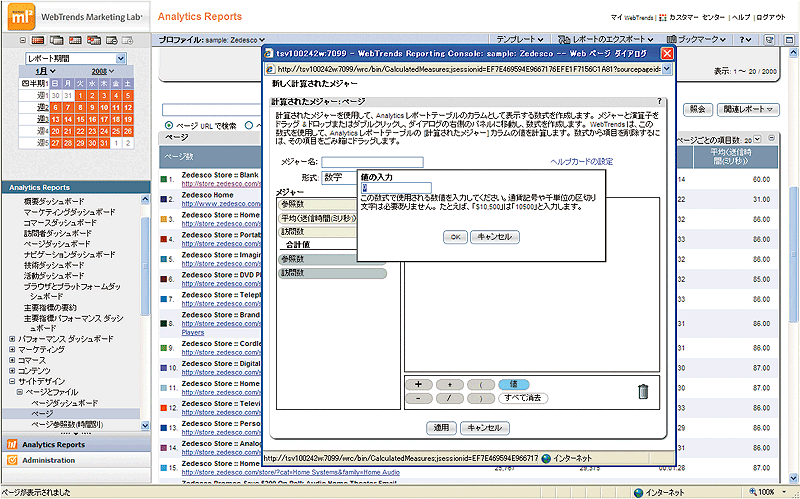
Task: Click the マイ WebTrends link
Action: [632, 17]
